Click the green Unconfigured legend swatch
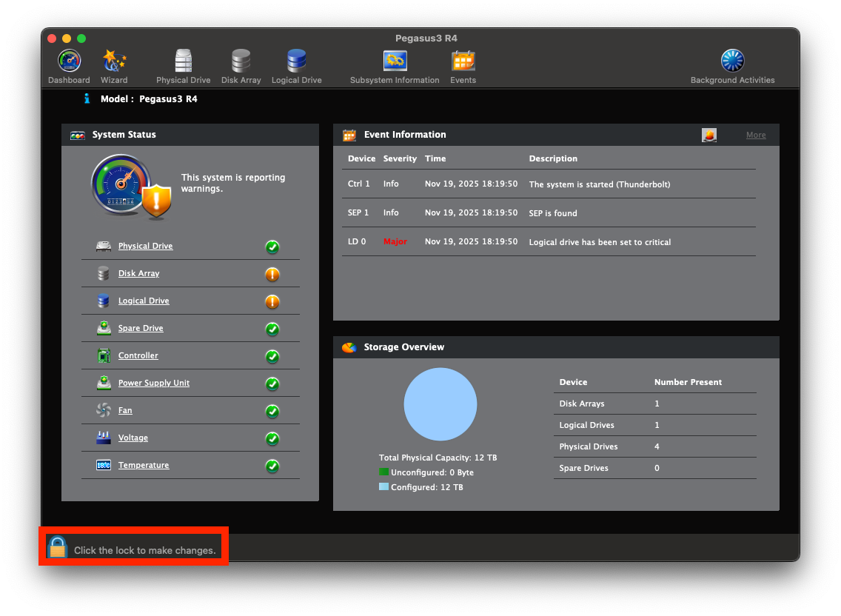The image size is (841, 616). [383, 472]
